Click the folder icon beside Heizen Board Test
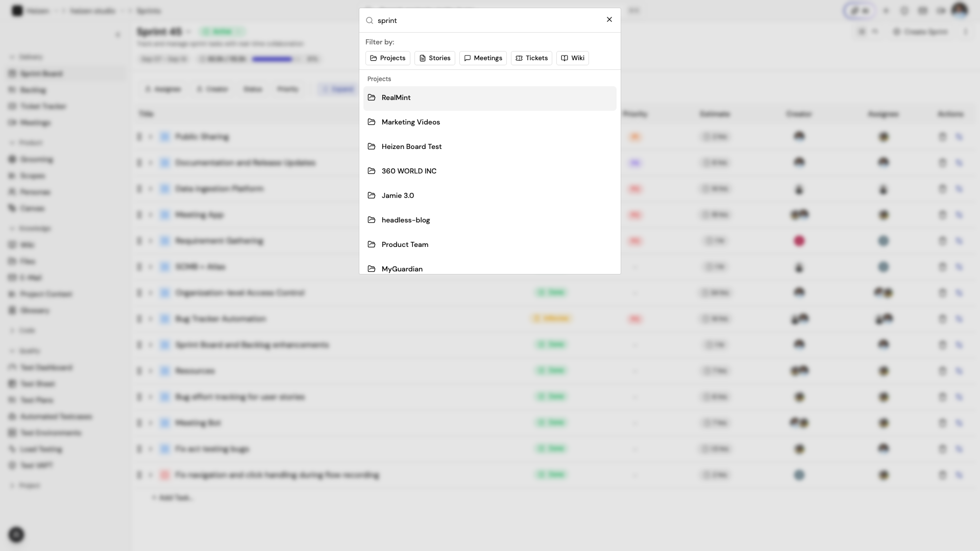This screenshot has width=980, height=551. [372, 146]
